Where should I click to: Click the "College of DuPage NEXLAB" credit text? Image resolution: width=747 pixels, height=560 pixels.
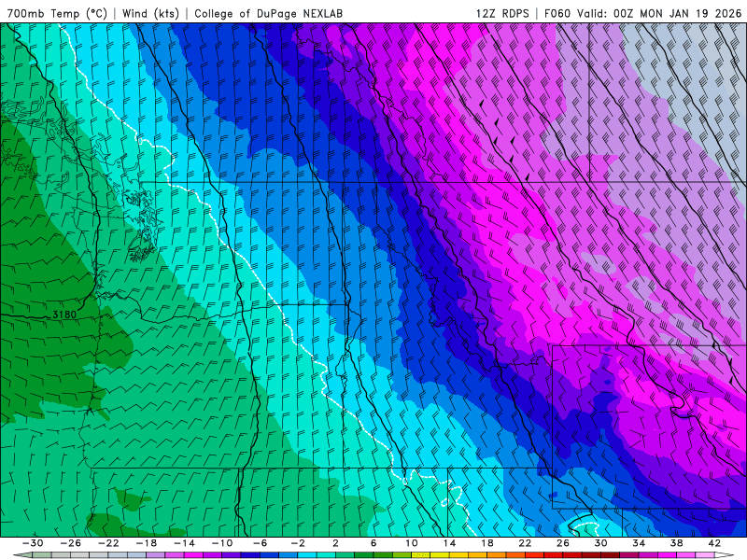tap(268, 13)
